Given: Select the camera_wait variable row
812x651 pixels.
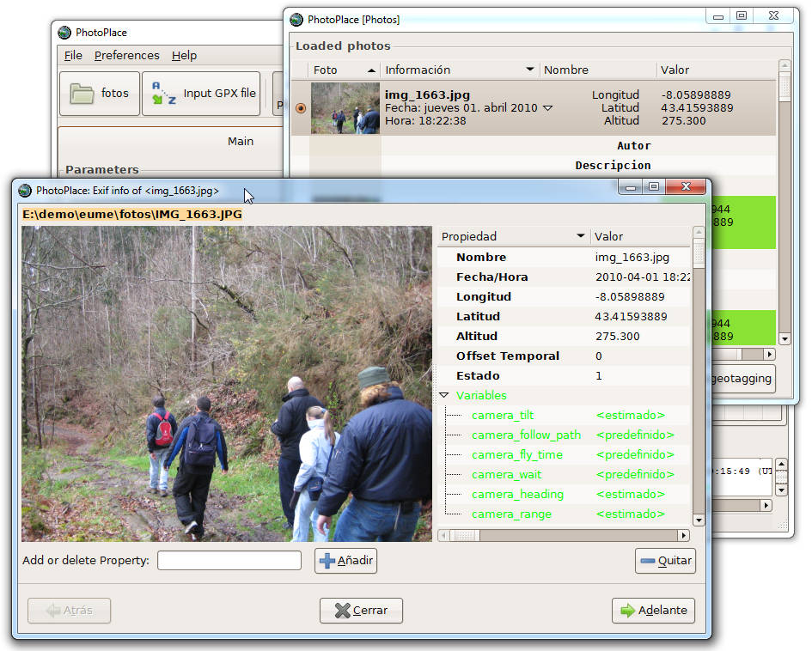Looking at the screenshot, I should click(x=564, y=475).
